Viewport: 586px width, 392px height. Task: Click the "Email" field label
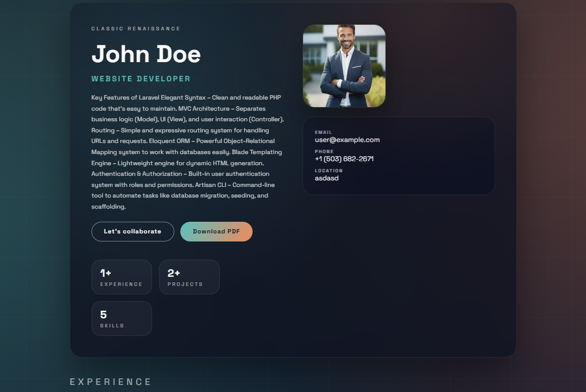click(323, 132)
